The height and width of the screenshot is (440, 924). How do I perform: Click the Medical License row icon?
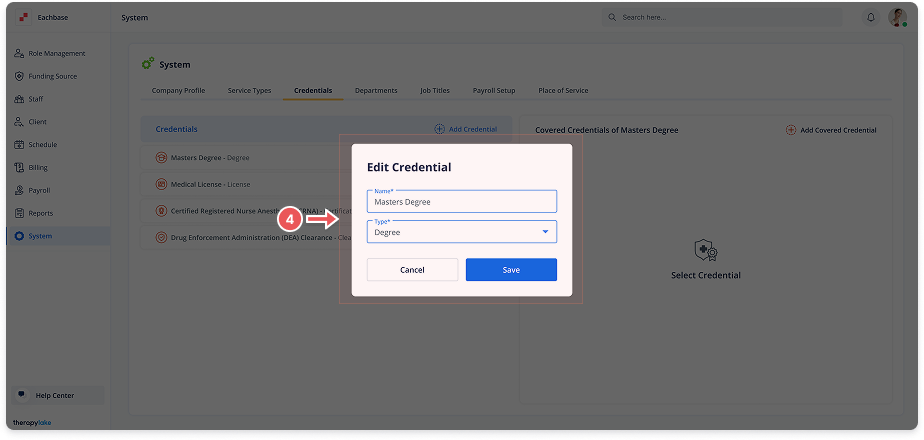tap(161, 184)
